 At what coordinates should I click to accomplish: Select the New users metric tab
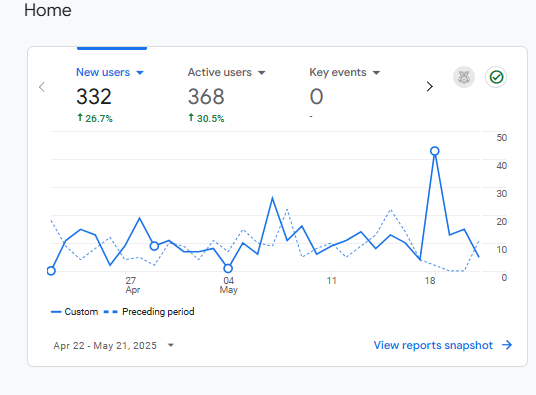(103, 72)
